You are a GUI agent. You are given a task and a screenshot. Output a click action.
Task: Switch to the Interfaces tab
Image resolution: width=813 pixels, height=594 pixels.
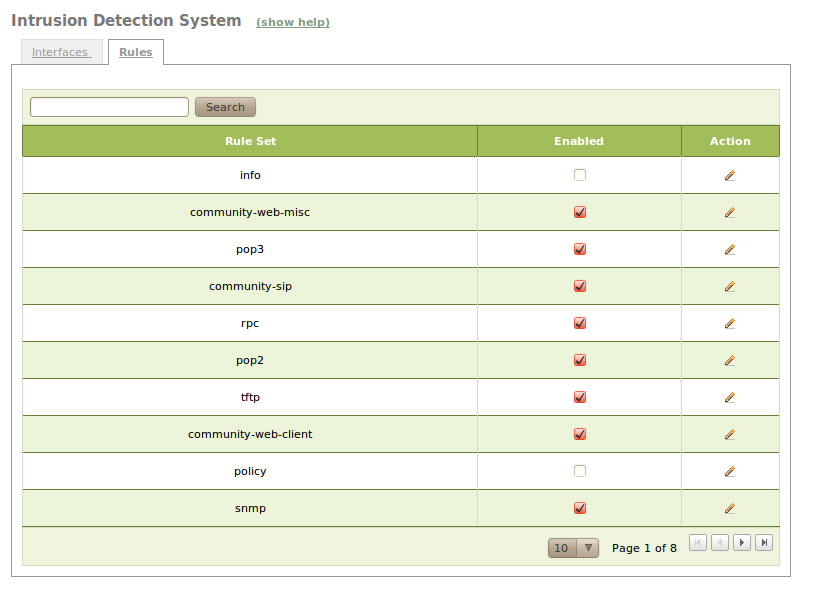[60, 52]
